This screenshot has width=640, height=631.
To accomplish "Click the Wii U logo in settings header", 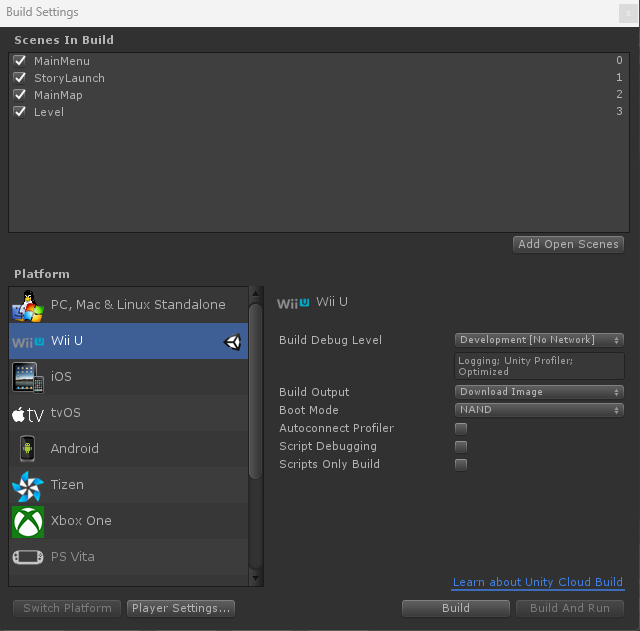I will [293, 303].
